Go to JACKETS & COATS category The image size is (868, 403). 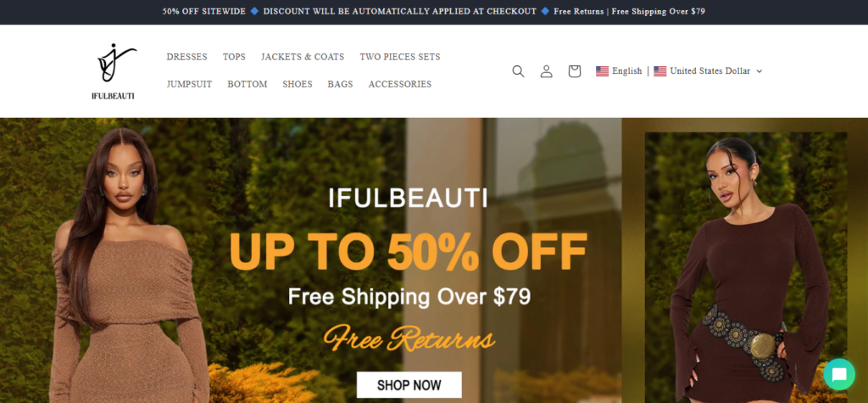coord(303,57)
